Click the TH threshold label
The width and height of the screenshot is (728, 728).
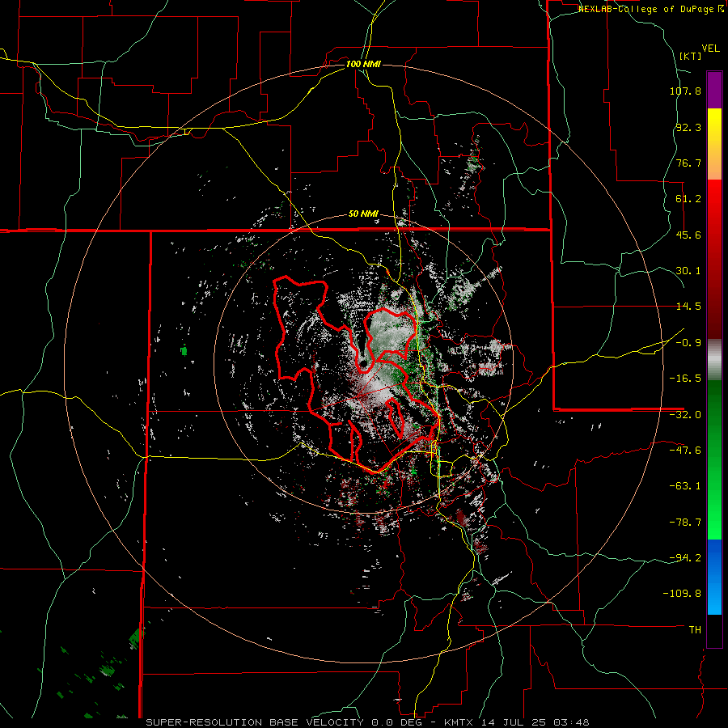(x=695, y=630)
